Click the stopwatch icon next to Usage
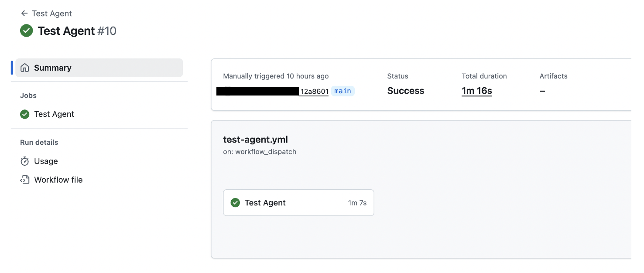 (x=24, y=161)
